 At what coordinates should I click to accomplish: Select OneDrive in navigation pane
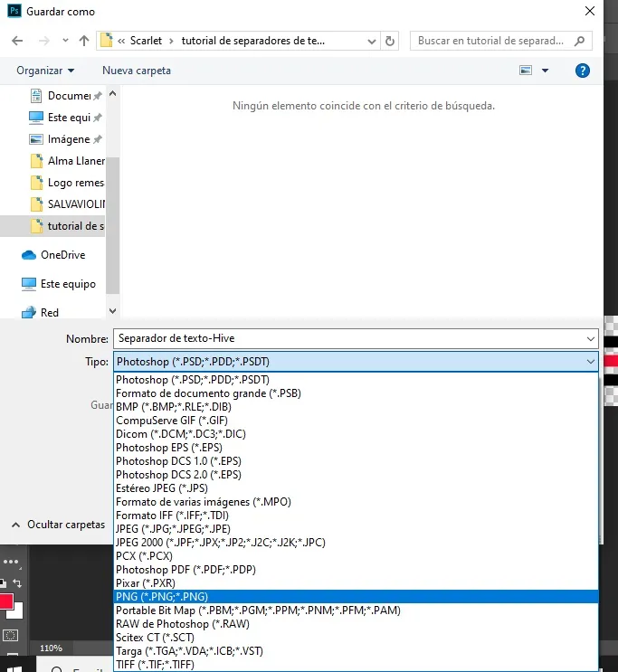pyautogui.click(x=53, y=255)
